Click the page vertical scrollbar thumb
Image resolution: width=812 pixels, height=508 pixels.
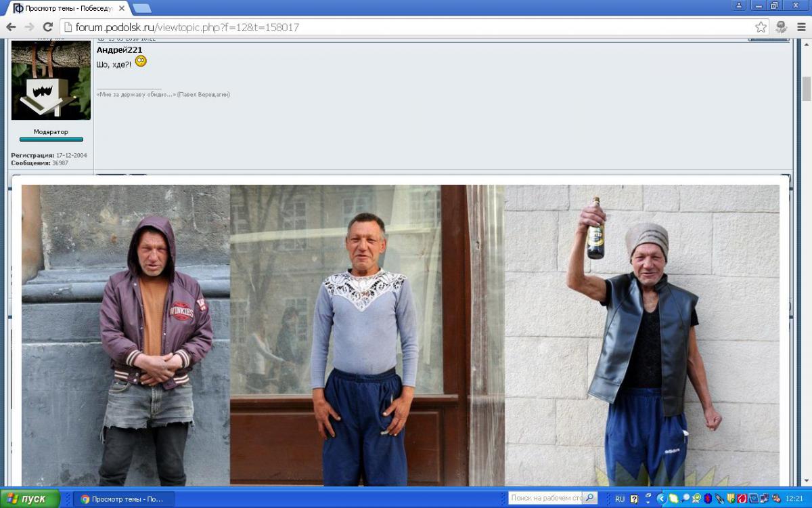[x=806, y=88]
